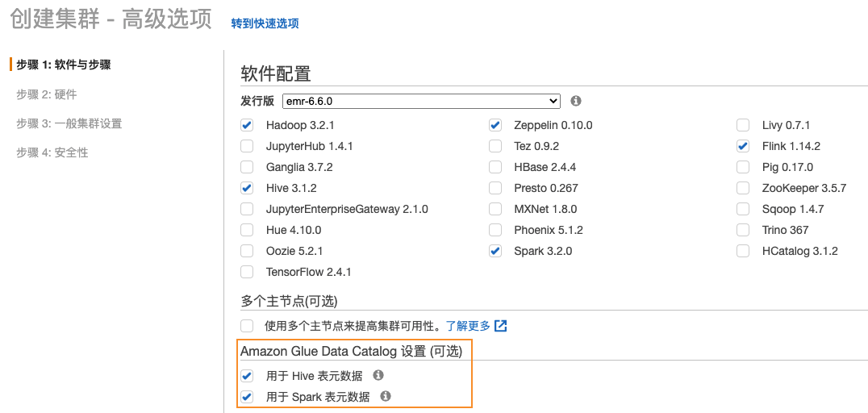Enable HBase 2.4.4 checkbox
The height and width of the screenshot is (413, 868).
[495, 167]
